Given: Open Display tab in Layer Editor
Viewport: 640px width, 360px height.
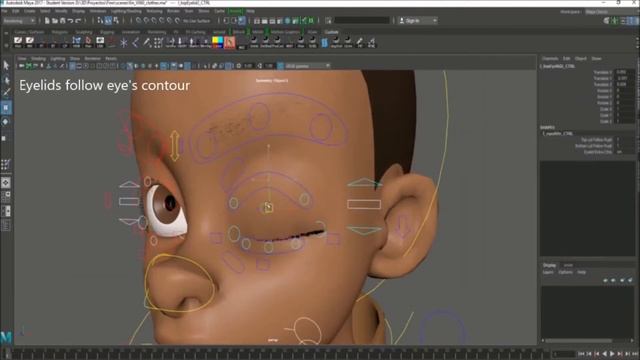Looking at the screenshot, I should pyautogui.click(x=549, y=265).
